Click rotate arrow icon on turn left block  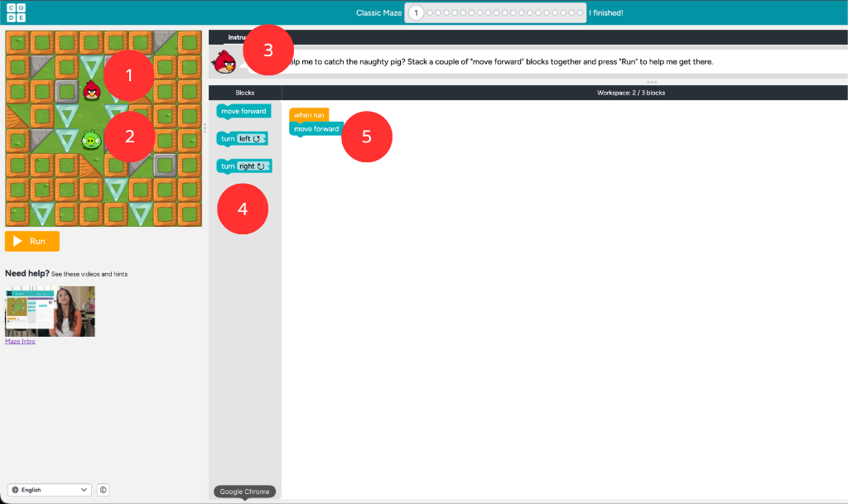[257, 139]
